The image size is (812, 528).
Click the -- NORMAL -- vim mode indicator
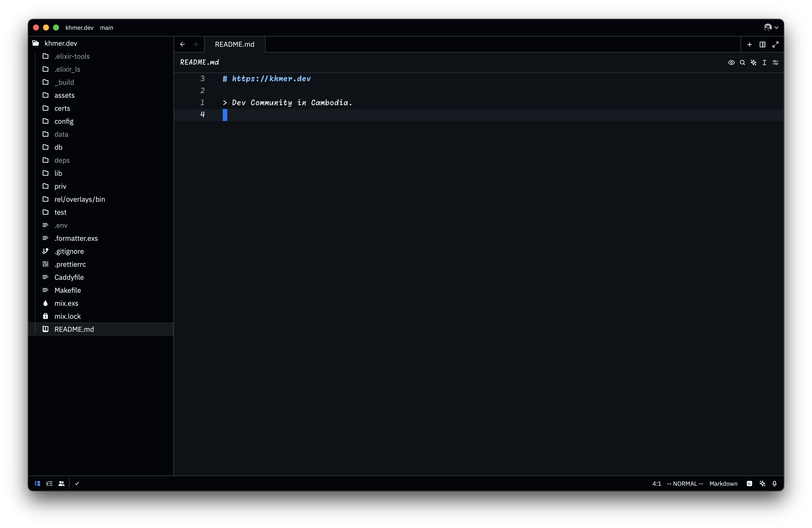click(685, 483)
